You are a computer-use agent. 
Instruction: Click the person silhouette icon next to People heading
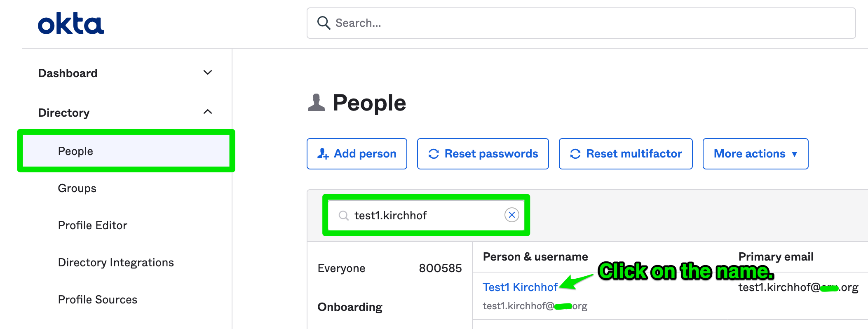click(317, 103)
